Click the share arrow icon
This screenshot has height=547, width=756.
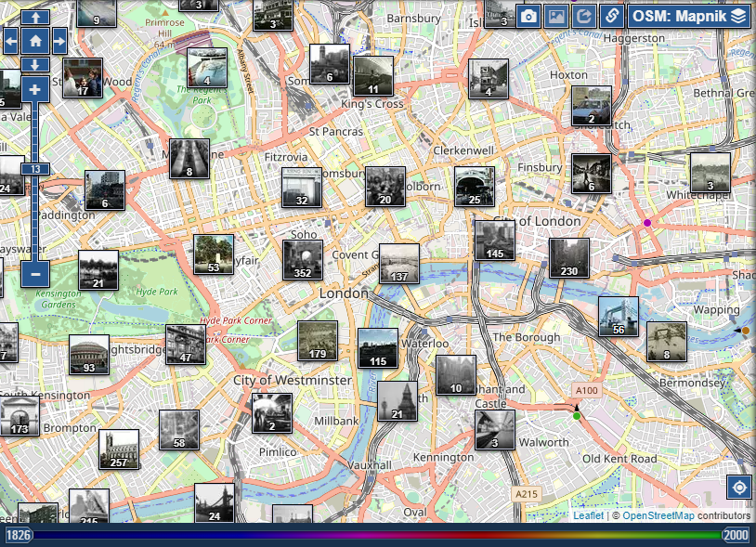tap(583, 16)
